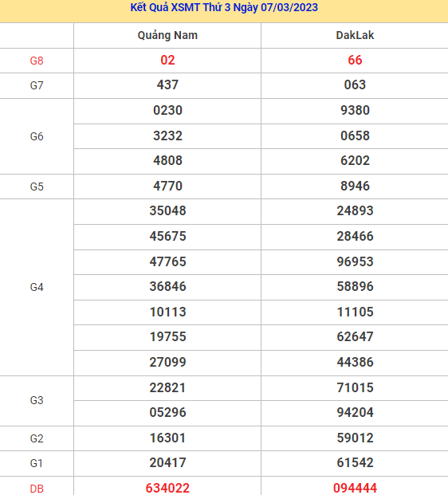Image resolution: width=448 pixels, height=495 pixels.
Task: Select DakLak G4 number 96953
Action: [355, 261]
